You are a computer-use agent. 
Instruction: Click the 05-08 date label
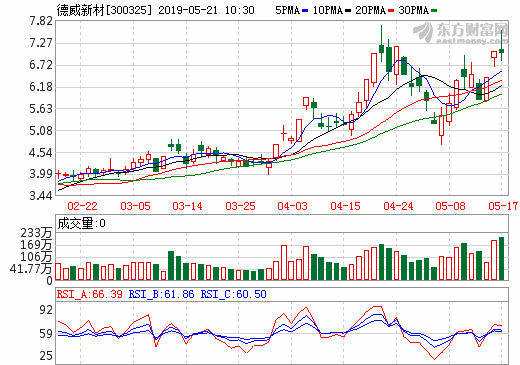(x=450, y=206)
